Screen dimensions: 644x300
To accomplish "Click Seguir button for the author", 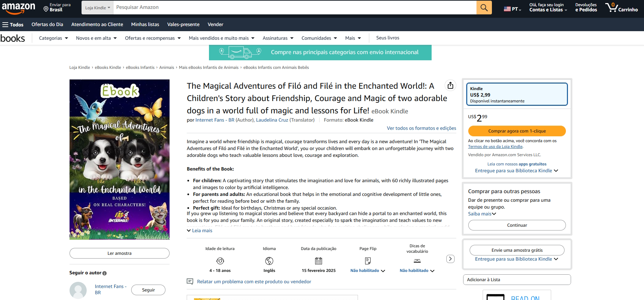I will [148, 290].
